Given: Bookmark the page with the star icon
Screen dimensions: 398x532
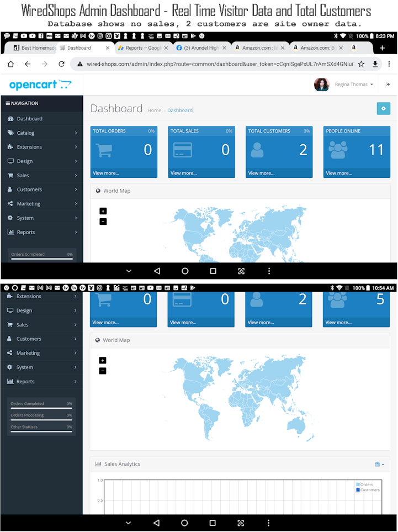Looking at the screenshot, I should tap(362, 64).
